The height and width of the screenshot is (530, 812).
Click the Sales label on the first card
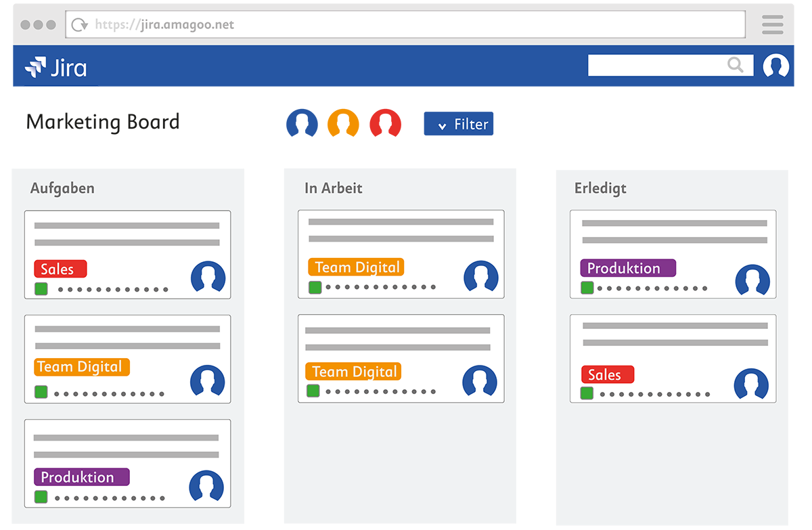(x=60, y=269)
